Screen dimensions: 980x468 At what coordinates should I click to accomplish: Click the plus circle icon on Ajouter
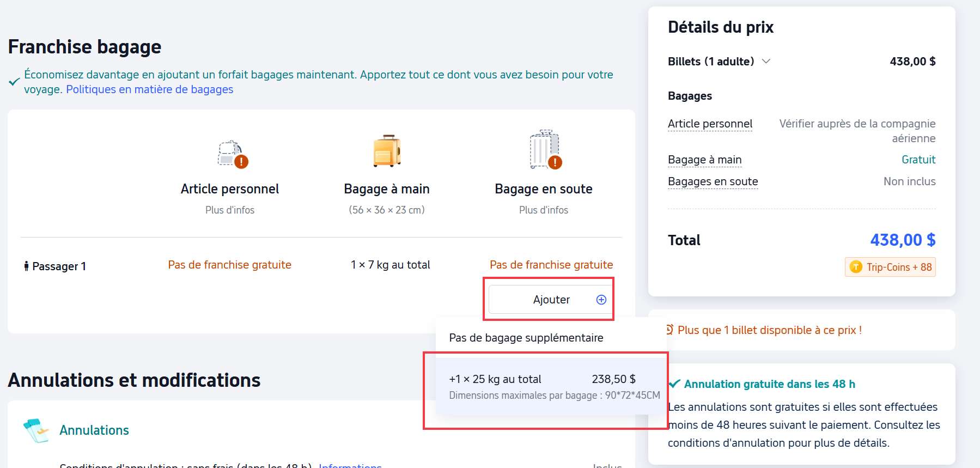(601, 300)
